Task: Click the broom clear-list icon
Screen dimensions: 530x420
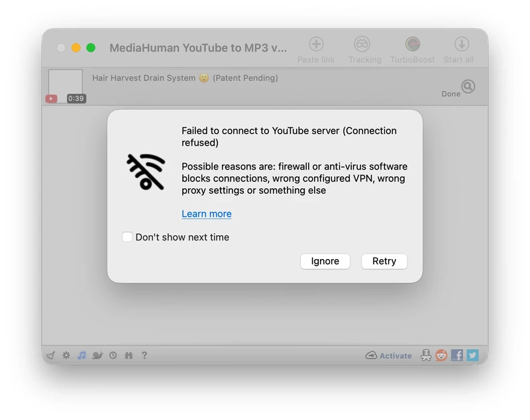Action: click(51, 356)
